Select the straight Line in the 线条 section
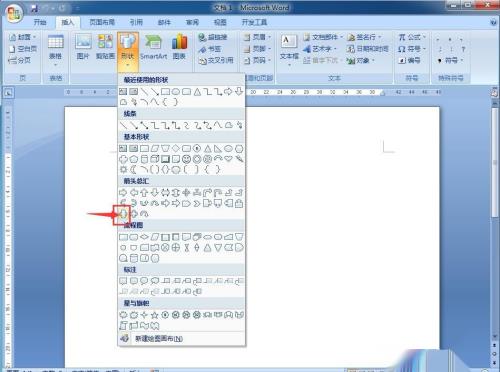The height and width of the screenshot is (372, 500). click(x=123, y=125)
